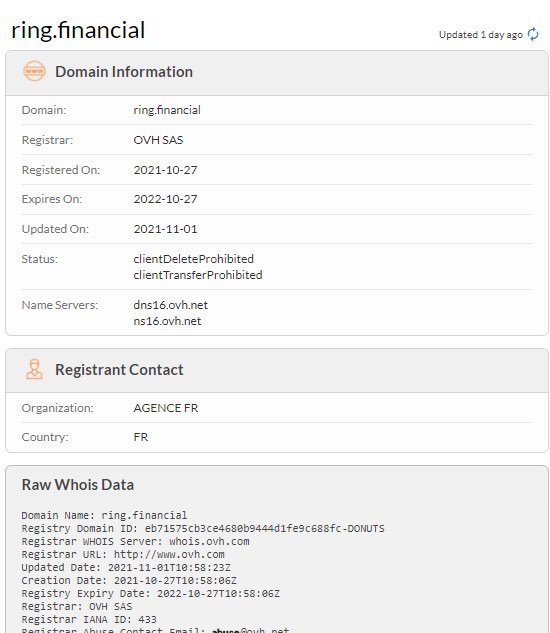Screen dimensions: 550x633
Task: Click name server ns16.ovh.net
Action: coord(167,321)
